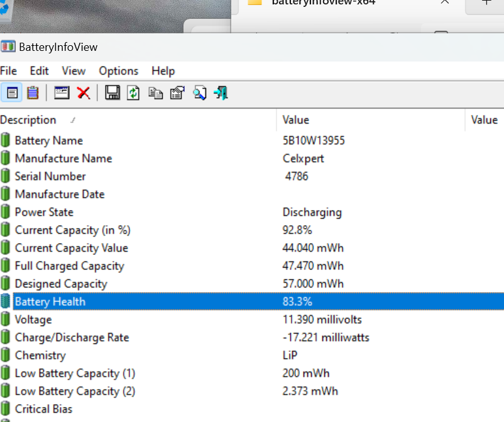Open the Properties toolbar icon
Screen dimensions: 504x422
tap(177, 93)
